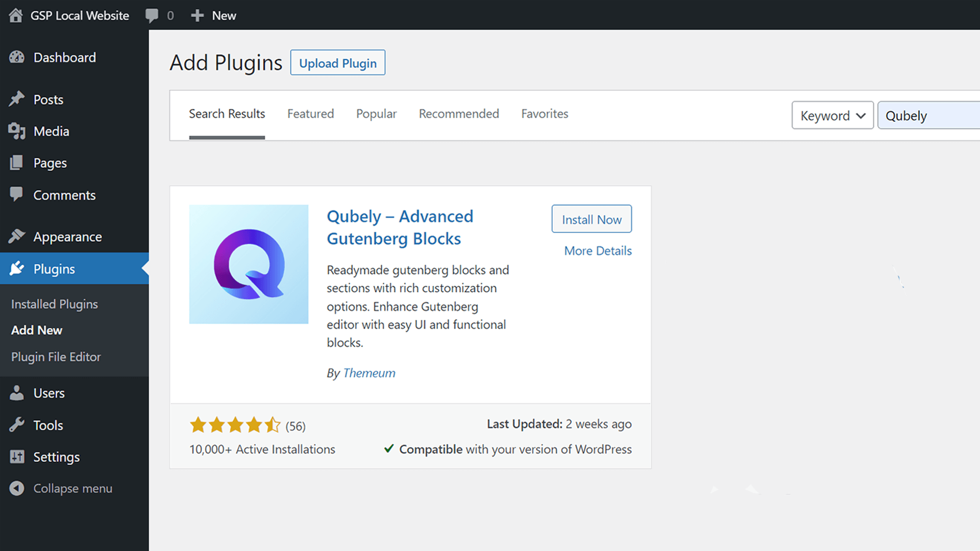980x551 pixels.
Task: View Comments via the sidebar icon
Action: [x=64, y=194]
